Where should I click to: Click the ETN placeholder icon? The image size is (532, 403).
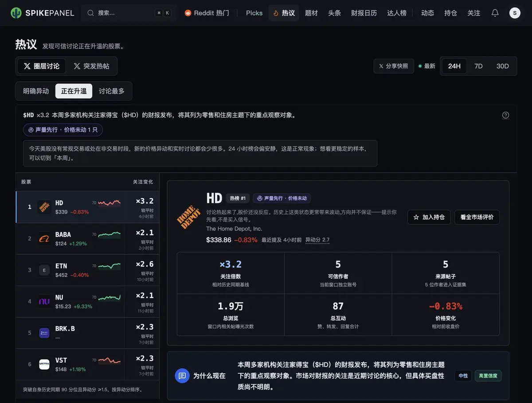(44, 270)
